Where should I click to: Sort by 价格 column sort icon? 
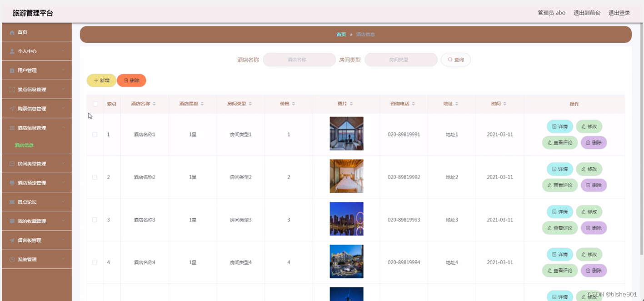[x=294, y=104]
